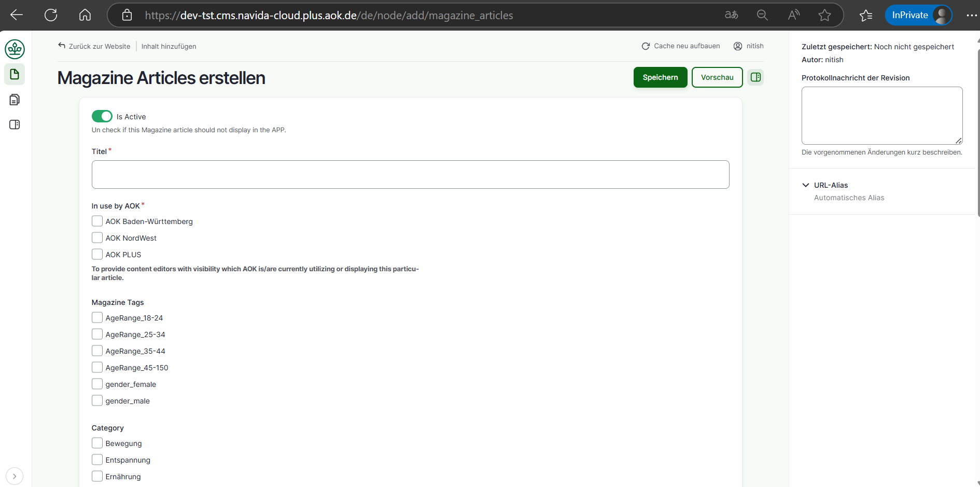Select AgeRange_35-44 tag checkbox

point(97,351)
